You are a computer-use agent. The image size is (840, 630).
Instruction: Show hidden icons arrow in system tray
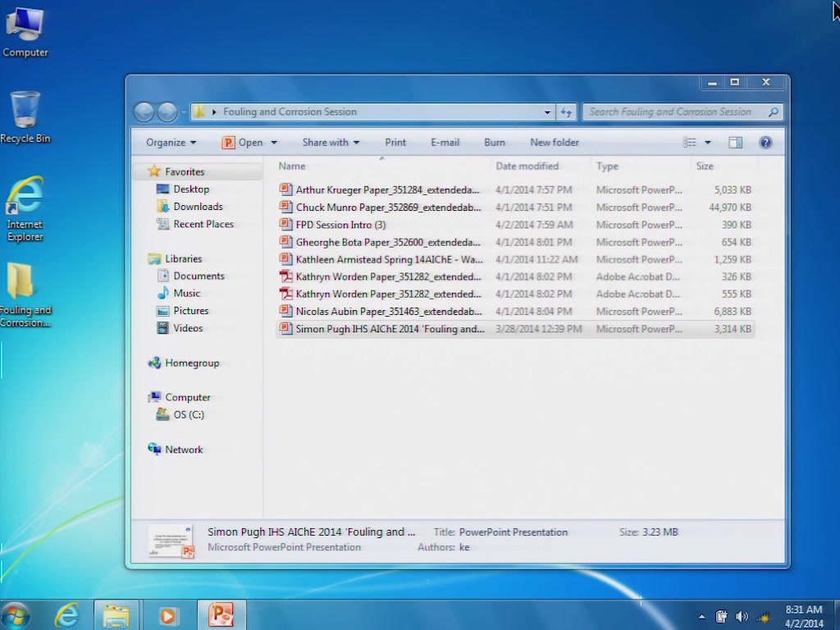coord(702,617)
